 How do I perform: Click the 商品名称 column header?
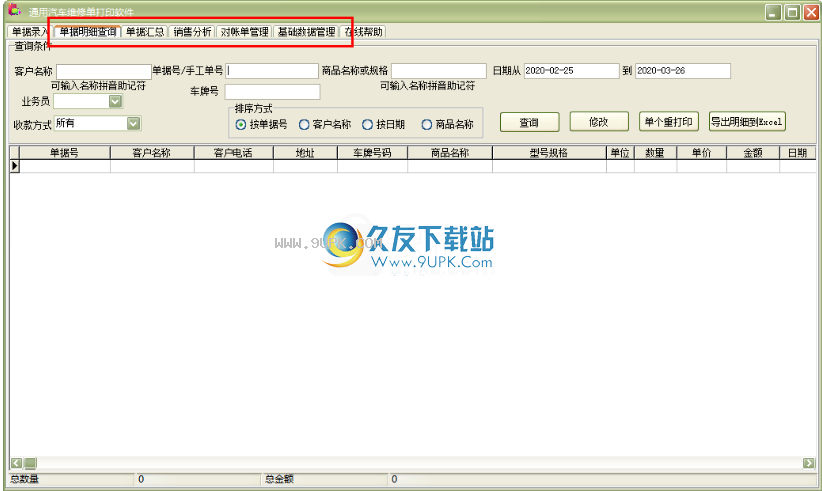pyautogui.click(x=450, y=152)
